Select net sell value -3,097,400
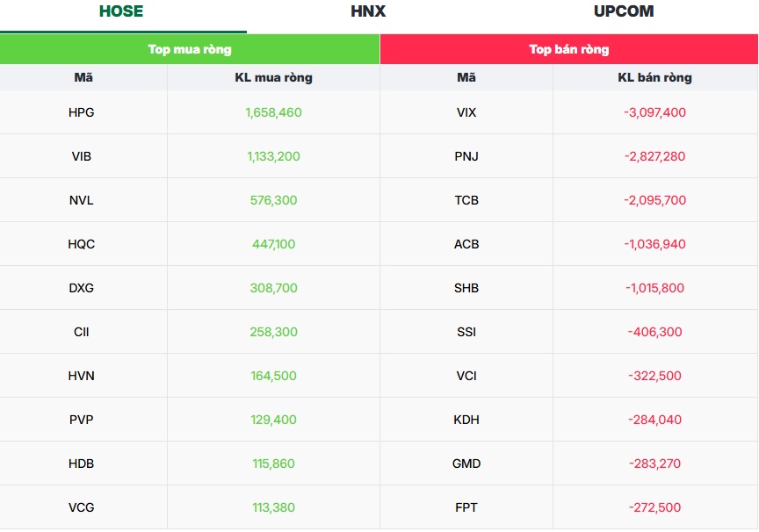The image size is (759, 532). pos(655,112)
